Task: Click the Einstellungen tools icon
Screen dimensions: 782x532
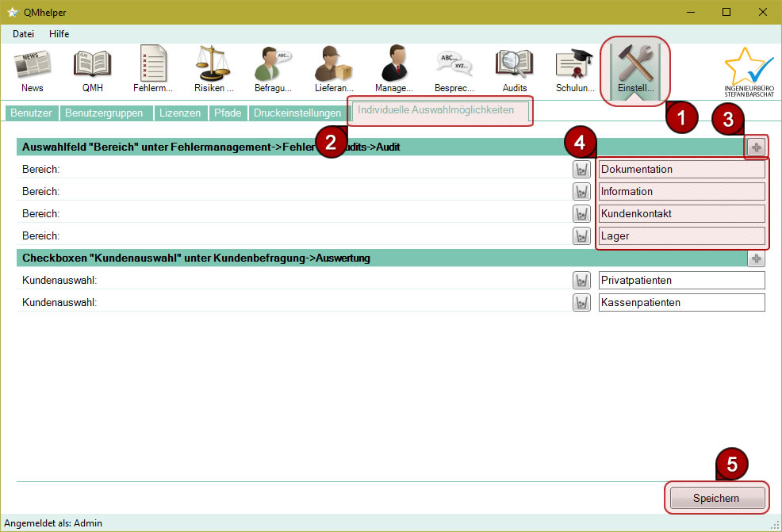Action: tap(635, 69)
